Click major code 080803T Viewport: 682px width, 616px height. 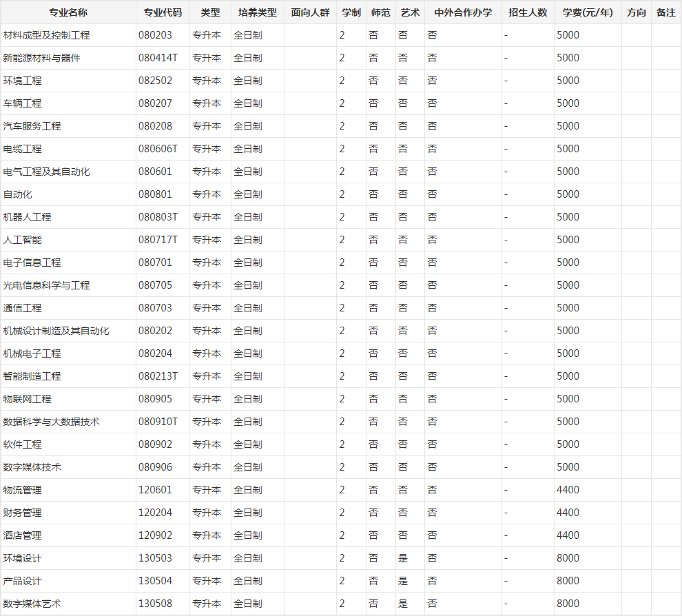tap(158, 217)
